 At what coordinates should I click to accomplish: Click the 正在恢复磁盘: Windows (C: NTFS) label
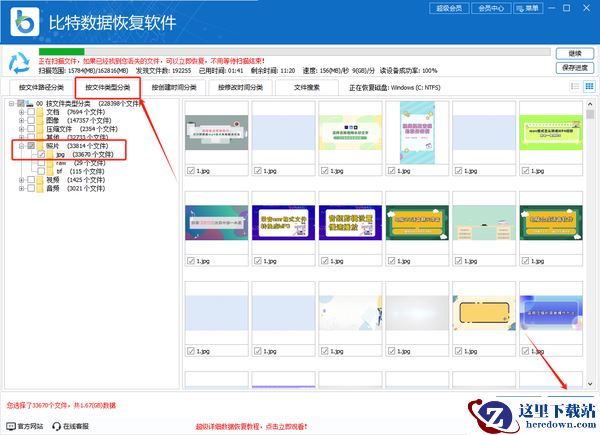point(395,88)
